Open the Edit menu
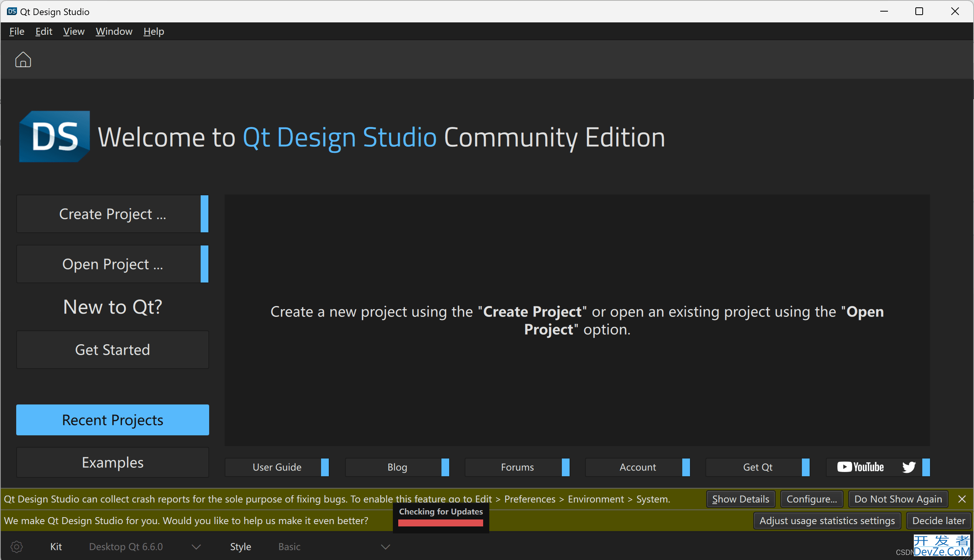 click(44, 31)
